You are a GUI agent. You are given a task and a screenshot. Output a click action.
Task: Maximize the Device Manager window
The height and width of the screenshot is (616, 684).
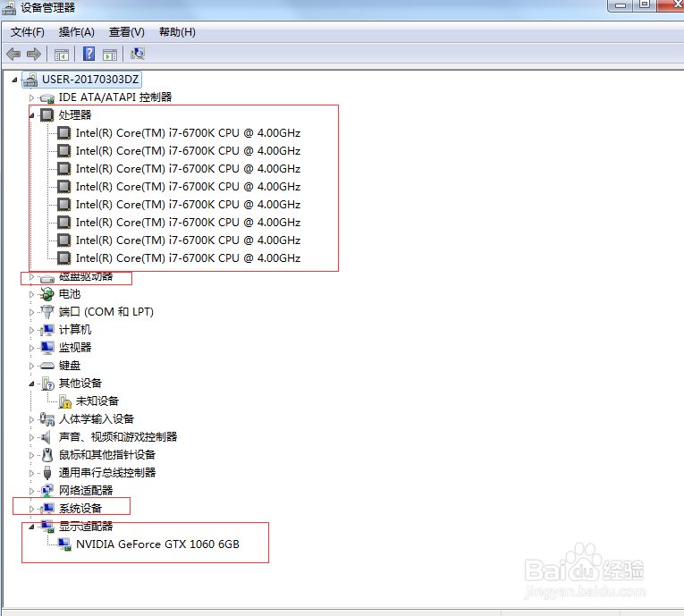pos(645,5)
